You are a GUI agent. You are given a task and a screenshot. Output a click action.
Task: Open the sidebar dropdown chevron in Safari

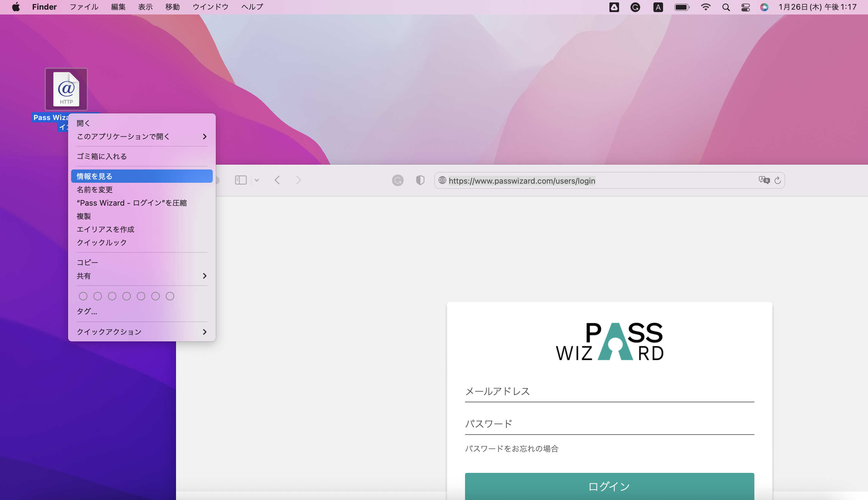pyautogui.click(x=256, y=180)
